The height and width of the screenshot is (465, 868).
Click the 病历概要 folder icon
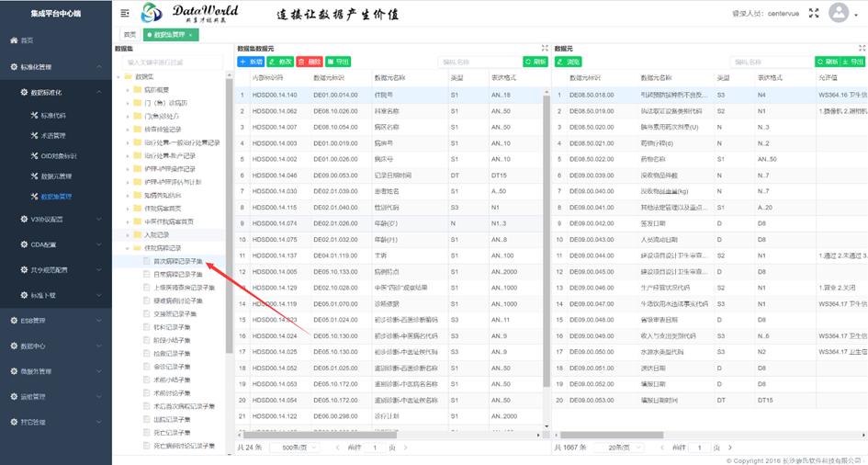point(137,90)
